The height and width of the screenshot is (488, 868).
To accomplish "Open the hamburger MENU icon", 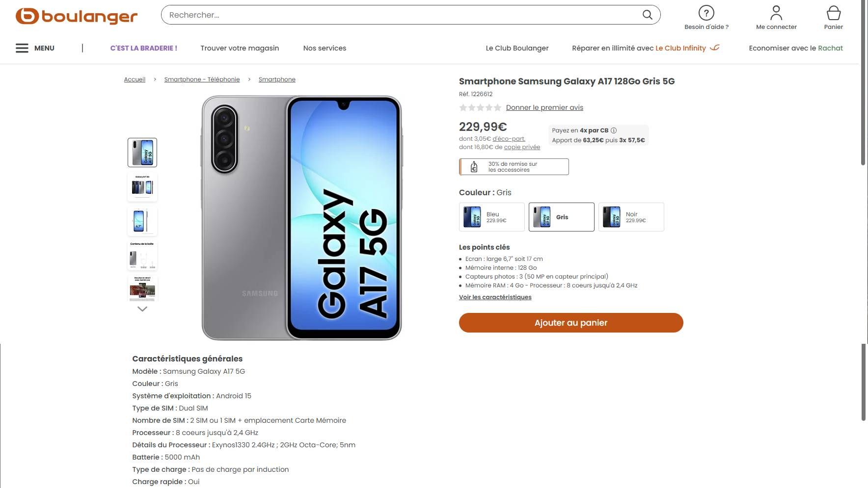I will pos(22,48).
